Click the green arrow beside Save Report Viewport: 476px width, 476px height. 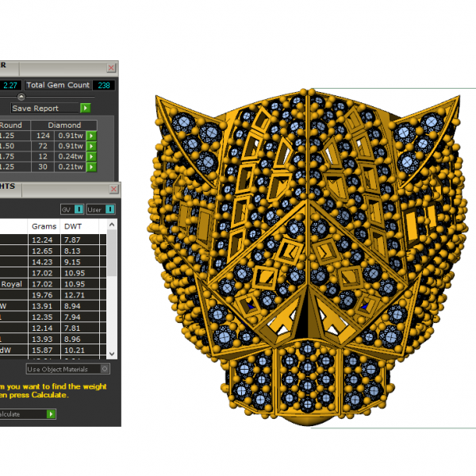click(86, 108)
